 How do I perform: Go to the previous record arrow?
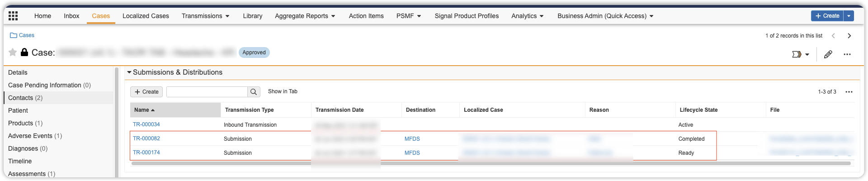coord(833,36)
